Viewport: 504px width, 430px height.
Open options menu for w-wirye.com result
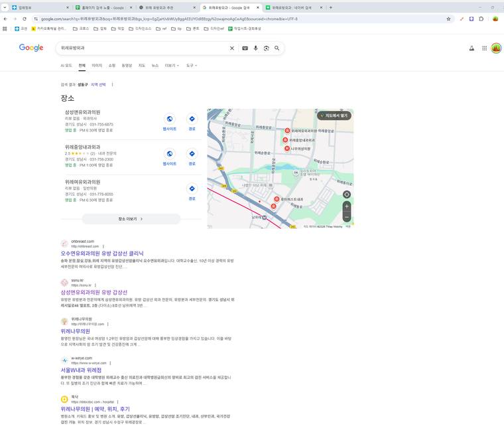click(110, 363)
